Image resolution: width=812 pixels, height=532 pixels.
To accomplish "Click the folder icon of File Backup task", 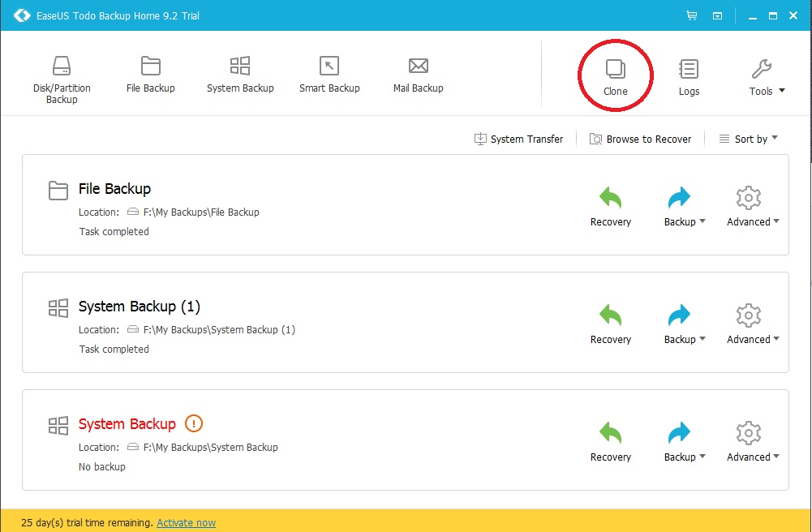I will 58,191.
